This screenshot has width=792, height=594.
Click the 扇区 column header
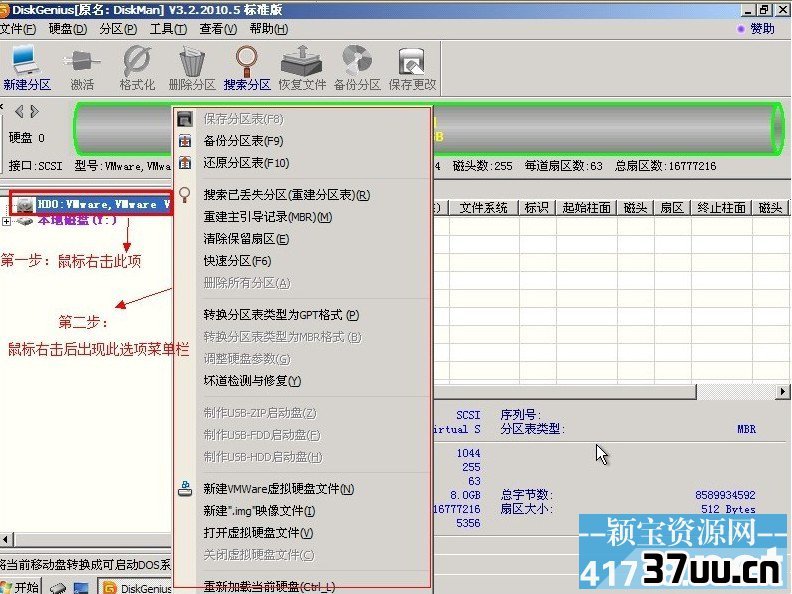672,208
